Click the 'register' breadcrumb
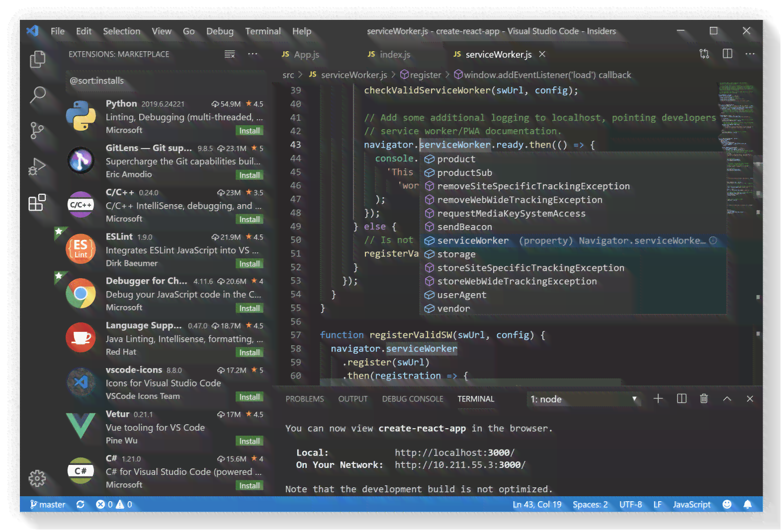The height and width of the screenshot is (532, 783). pos(421,75)
